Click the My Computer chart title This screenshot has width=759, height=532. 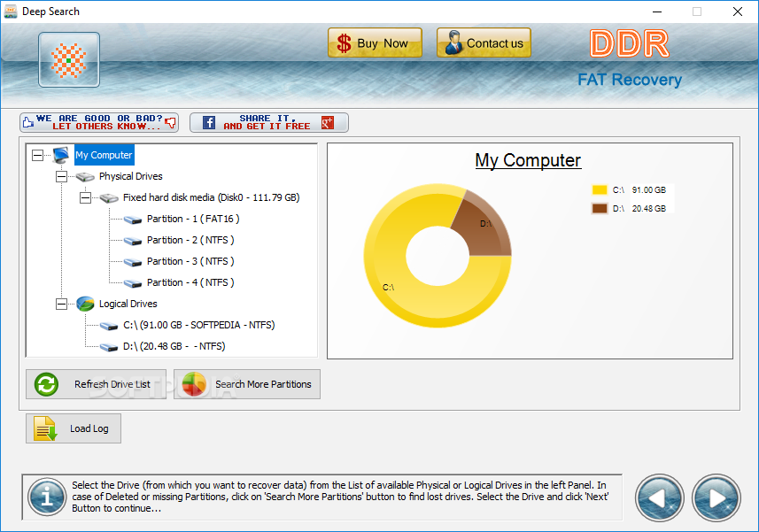tap(528, 160)
